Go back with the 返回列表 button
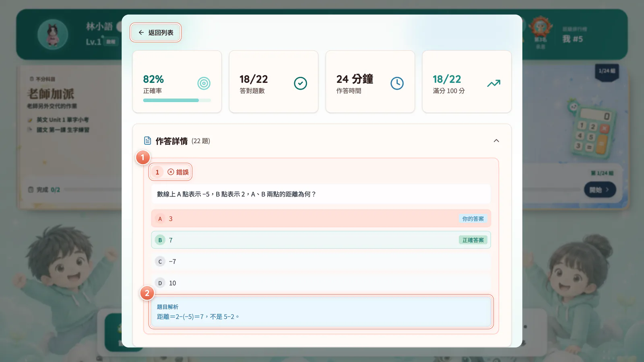The image size is (644, 362). (156, 33)
